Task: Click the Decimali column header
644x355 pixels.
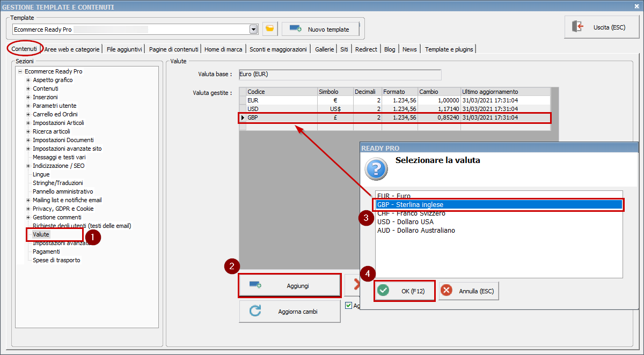Action: (367, 92)
